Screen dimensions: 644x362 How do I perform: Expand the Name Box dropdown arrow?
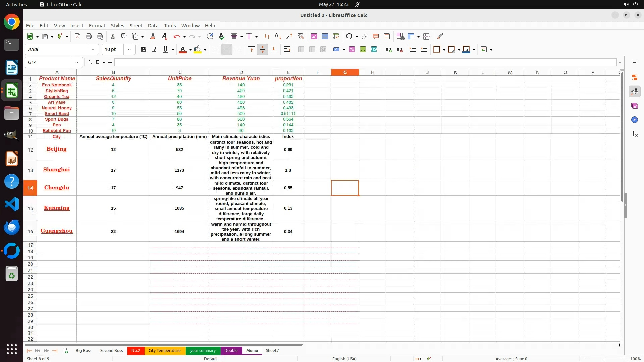click(x=77, y=62)
